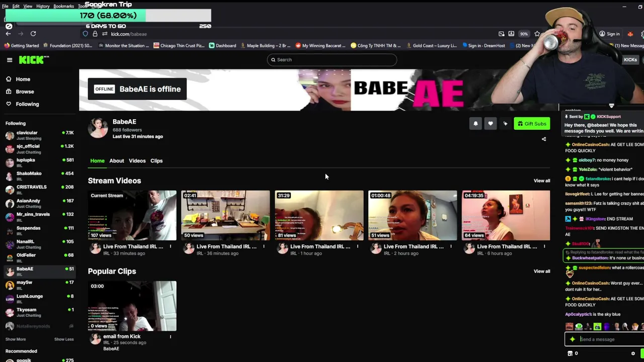Toggle notification bell for BabeAE
This screenshot has height=362, width=644.
pyautogui.click(x=475, y=124)
